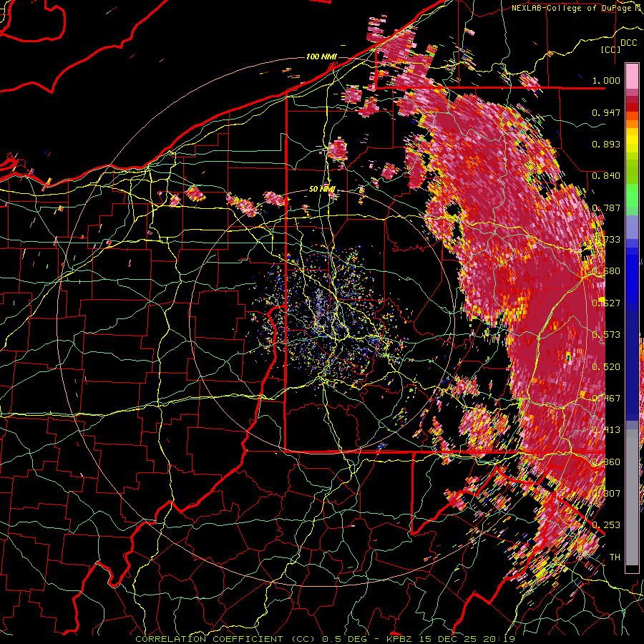The width and height of the screenshot is (644, 644).
Task: Click the KPBZ station identifier in the caption
Action: (x=399, y=639)
